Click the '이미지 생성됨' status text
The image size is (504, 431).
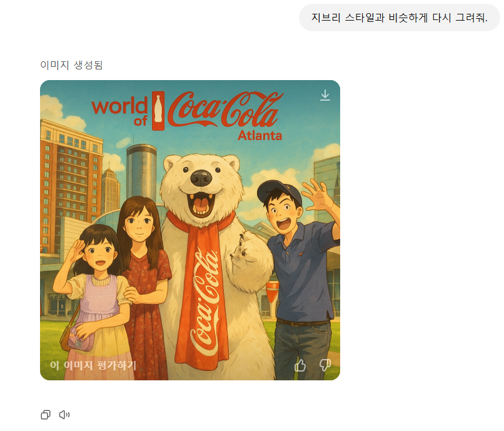pyautogui.click(x=71, y=65)
